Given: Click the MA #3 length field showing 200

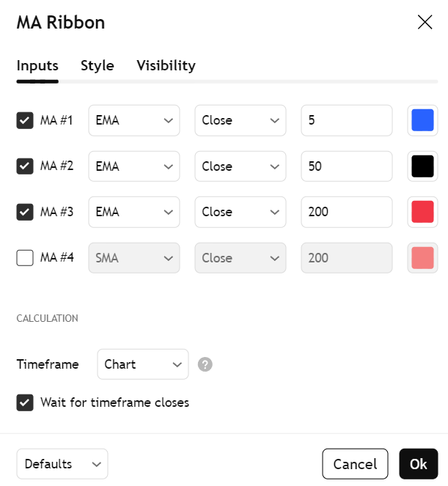Looking at the screenshot, I should click(x=346, y=212).
